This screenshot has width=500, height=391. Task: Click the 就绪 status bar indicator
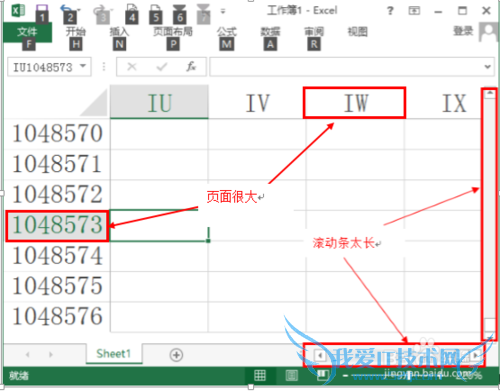19,376
